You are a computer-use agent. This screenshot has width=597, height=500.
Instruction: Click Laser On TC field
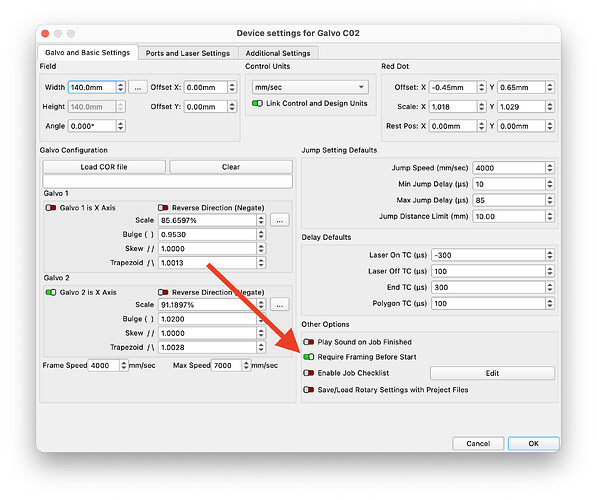point(488,255)
